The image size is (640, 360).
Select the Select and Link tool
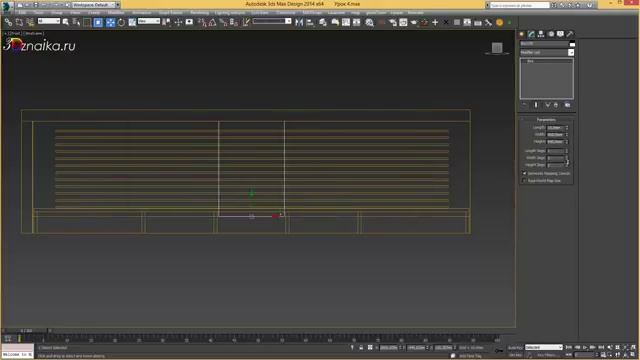point(8,22)
